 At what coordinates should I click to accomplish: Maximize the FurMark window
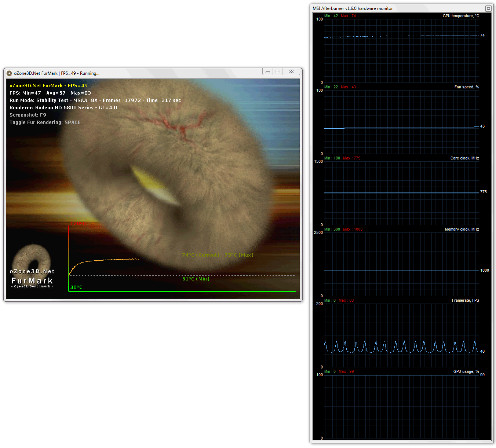point(278,72)
